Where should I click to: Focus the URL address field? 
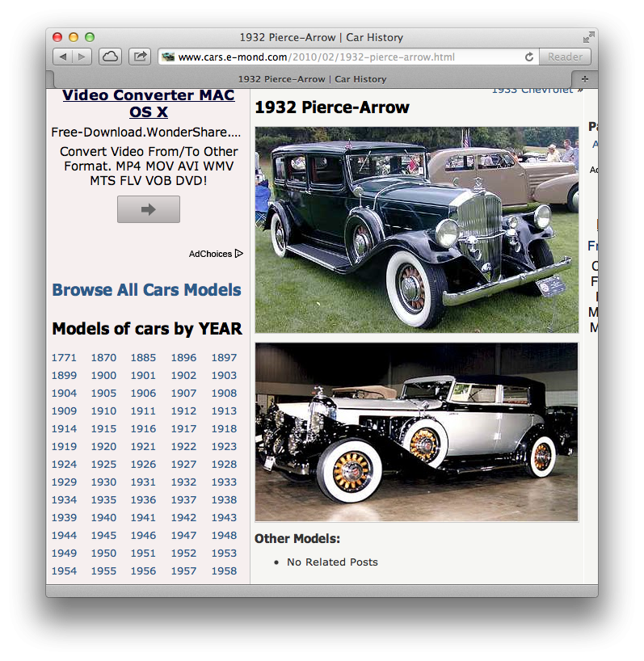pos(348,57)
